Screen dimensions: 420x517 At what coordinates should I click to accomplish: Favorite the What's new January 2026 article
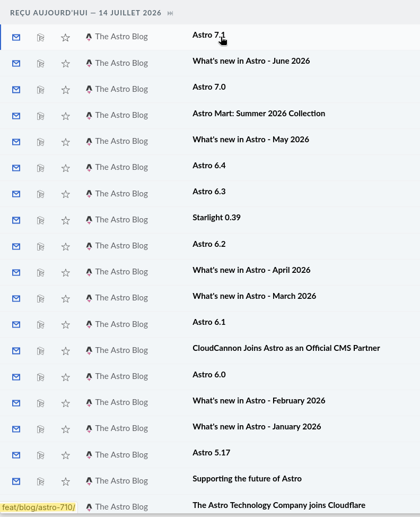pyautogui.click(x=66, y=429)
